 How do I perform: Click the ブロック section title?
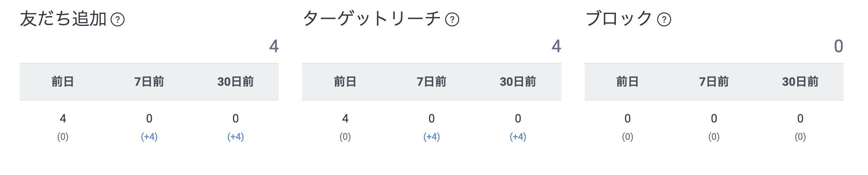(619, 19)
